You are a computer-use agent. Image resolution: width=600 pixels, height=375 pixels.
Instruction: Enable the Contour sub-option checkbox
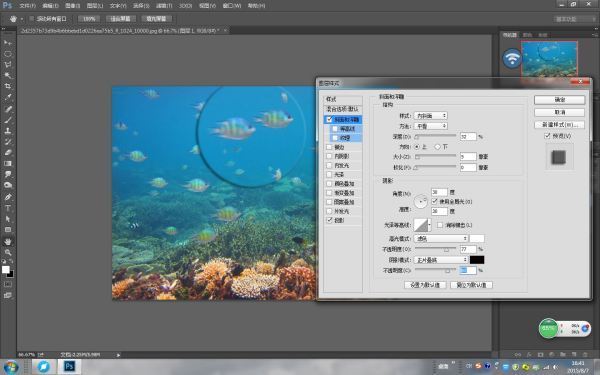click(335, 129)
